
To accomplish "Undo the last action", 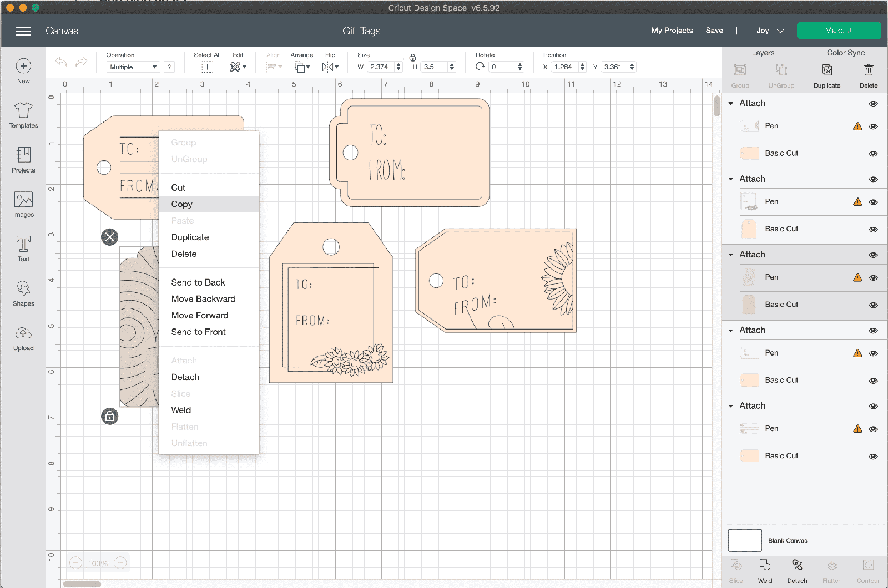I will click(61, 62).
